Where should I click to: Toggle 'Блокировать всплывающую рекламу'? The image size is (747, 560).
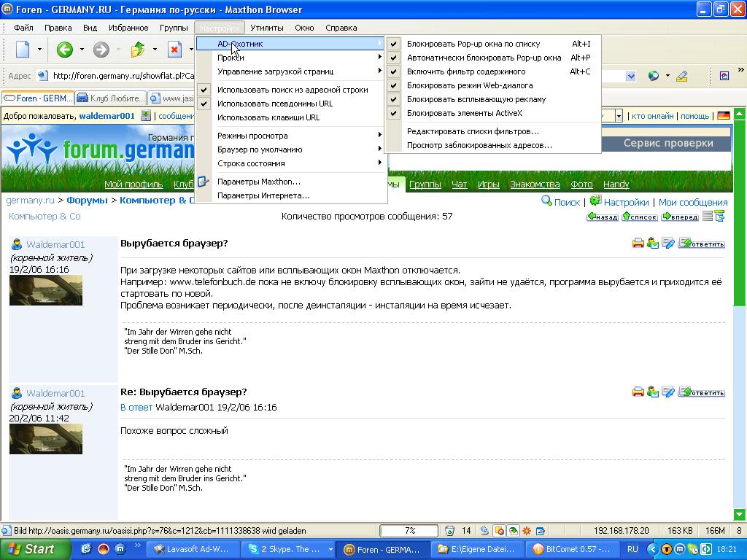point(492,99)
